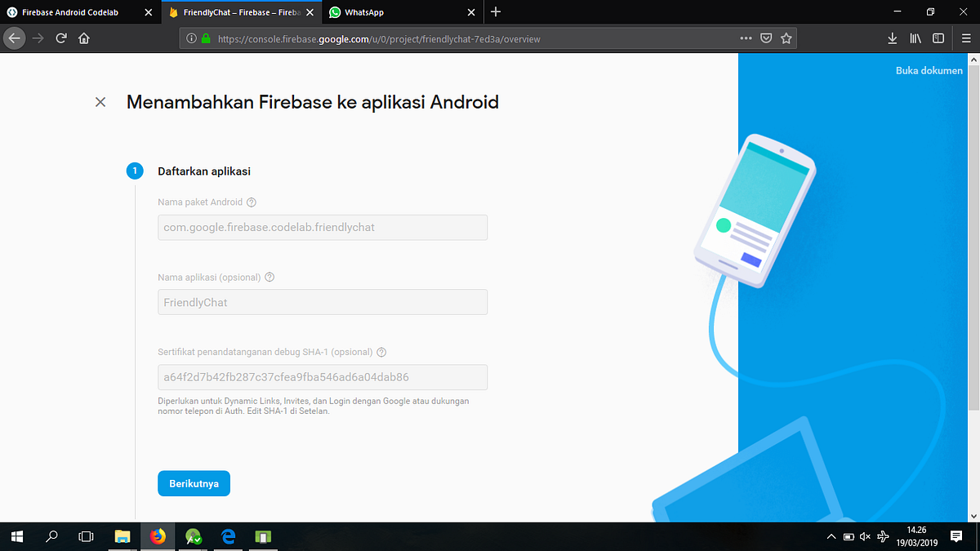980x551 pixels.
Task: Open the Buka dokumen link
Action: (x=929, y=70)
